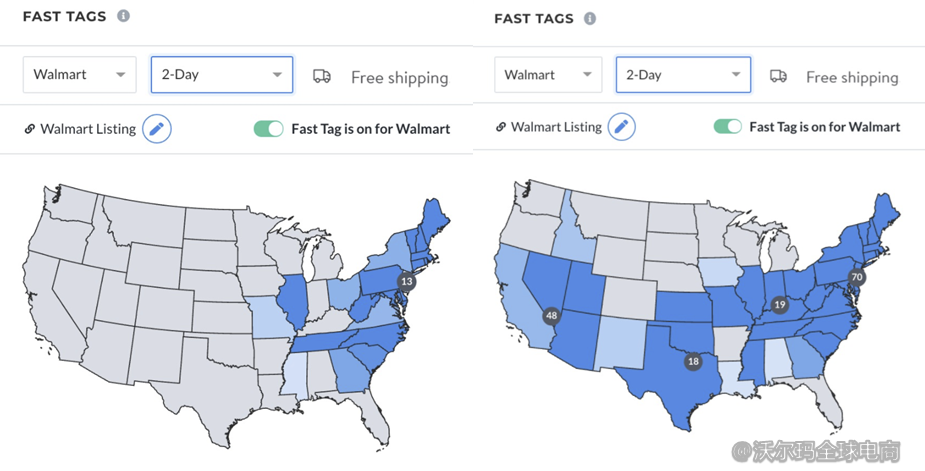The height and width of the screenshot is (471, 925).
Task: Click the 13 cluster marker on left map
Action: click(x=406, y=282)
